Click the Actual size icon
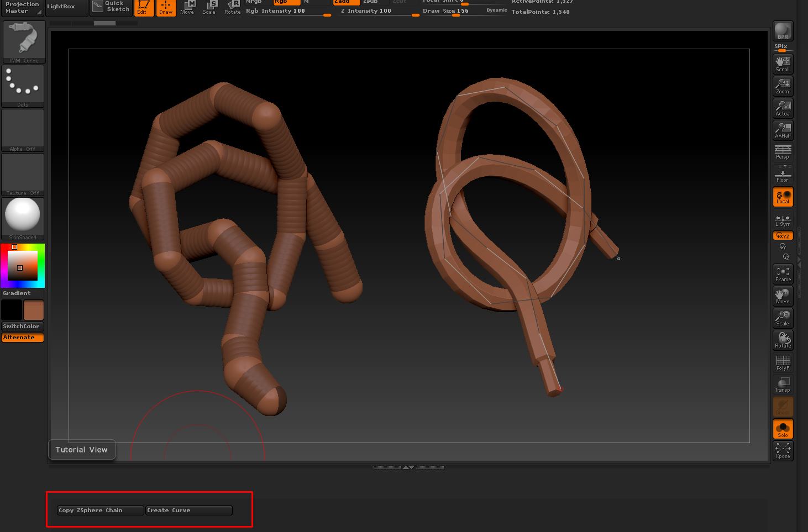808x532 pixels. tap(783, 108)
